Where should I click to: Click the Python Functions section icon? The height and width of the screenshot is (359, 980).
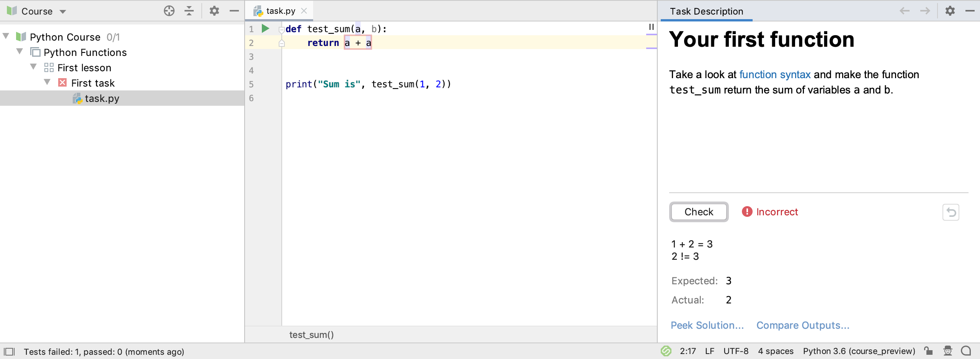click(35, 52)
